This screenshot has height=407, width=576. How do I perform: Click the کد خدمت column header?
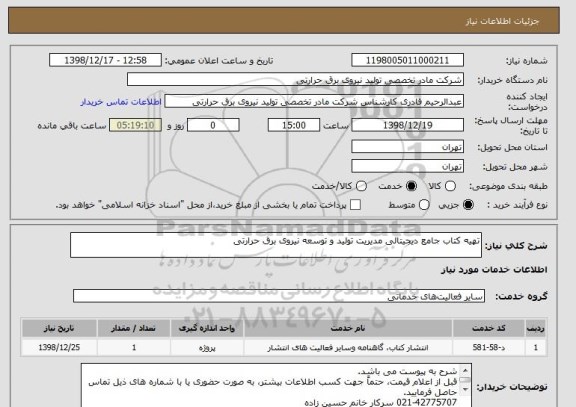click(x=489, y=328)
